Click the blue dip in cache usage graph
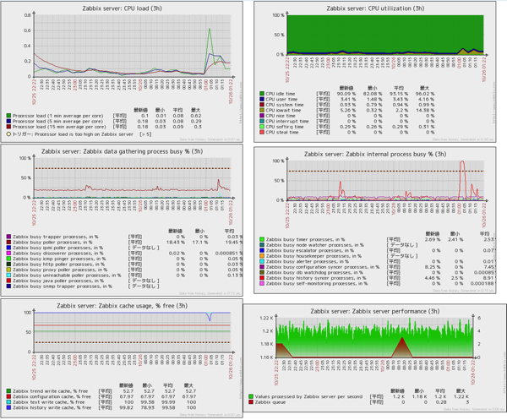This screenshot has width=507, height=420. coord(210,317)
